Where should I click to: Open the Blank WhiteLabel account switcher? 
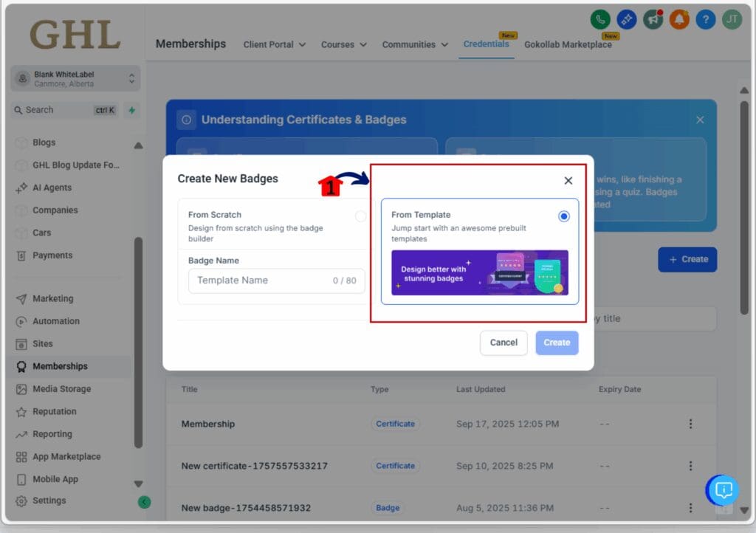tap(75, 78)
